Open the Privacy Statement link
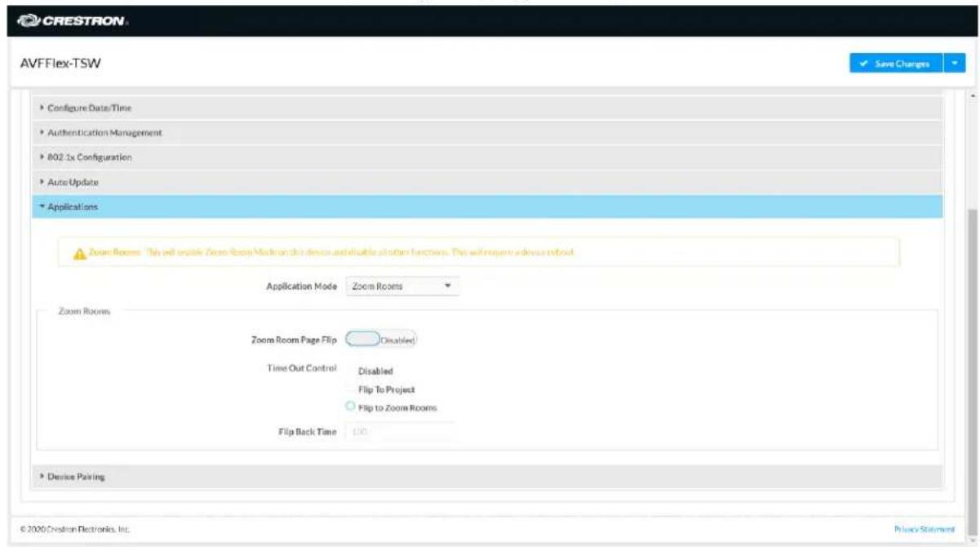Image resolution: width=980 pixels, height=547 pixels. 925,530
